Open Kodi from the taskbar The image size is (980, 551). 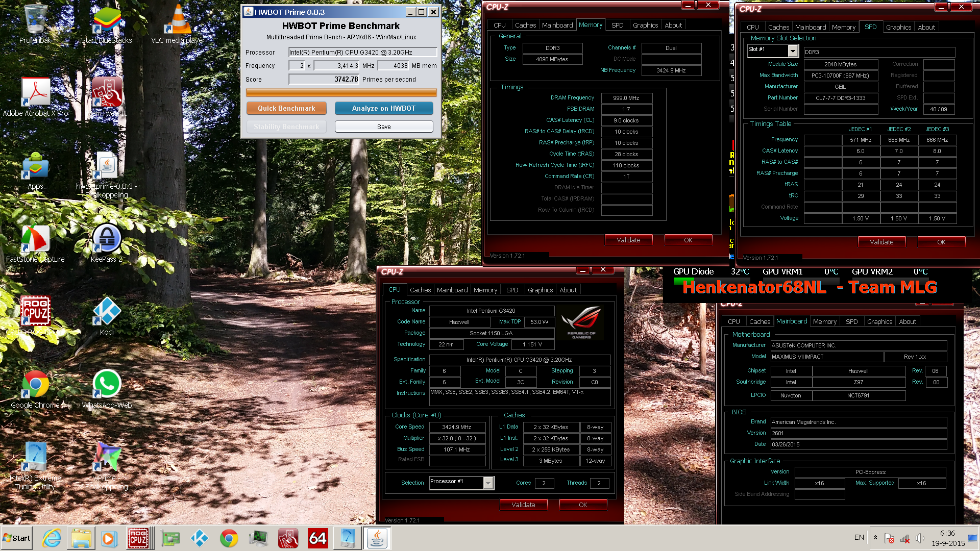point(199,538)
